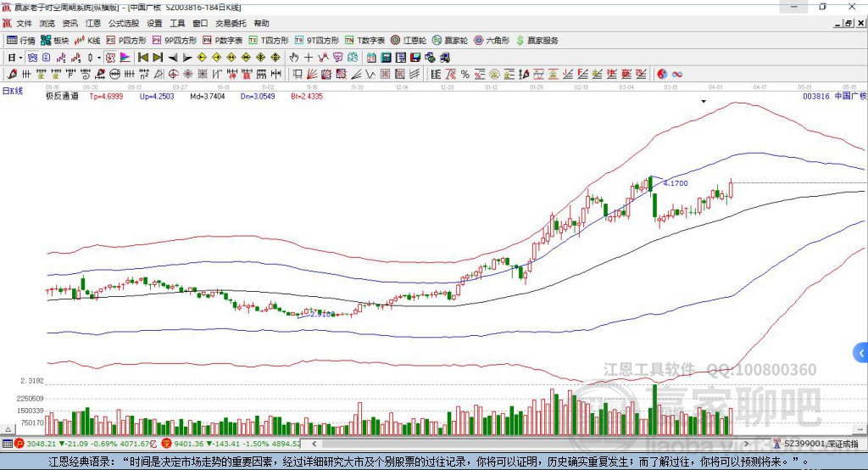
Task: Jump to first bar with green skip-back arrow
Action: point(143,58)
